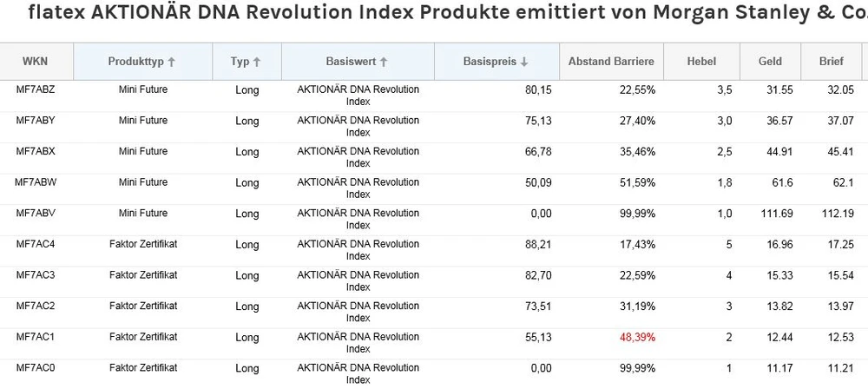
Task: Open Faktor Zertifikat MF7AC0
Action: pos(36,368)
